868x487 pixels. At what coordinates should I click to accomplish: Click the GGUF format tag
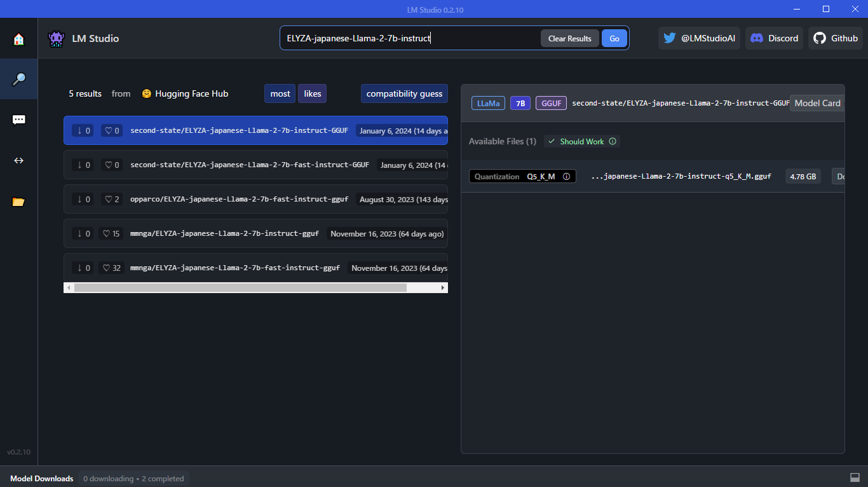coord(551,103)
